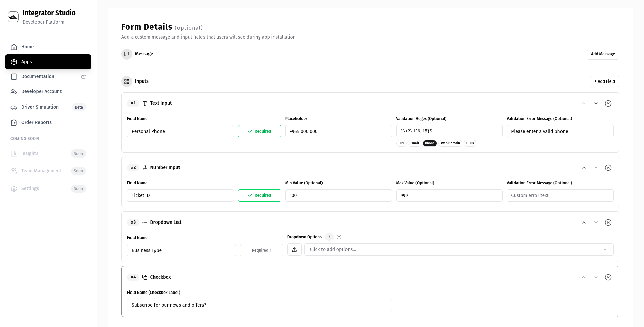Open the Dropdown Options help tooltip icon
The image size is (644, 327).
click(339, 237)
